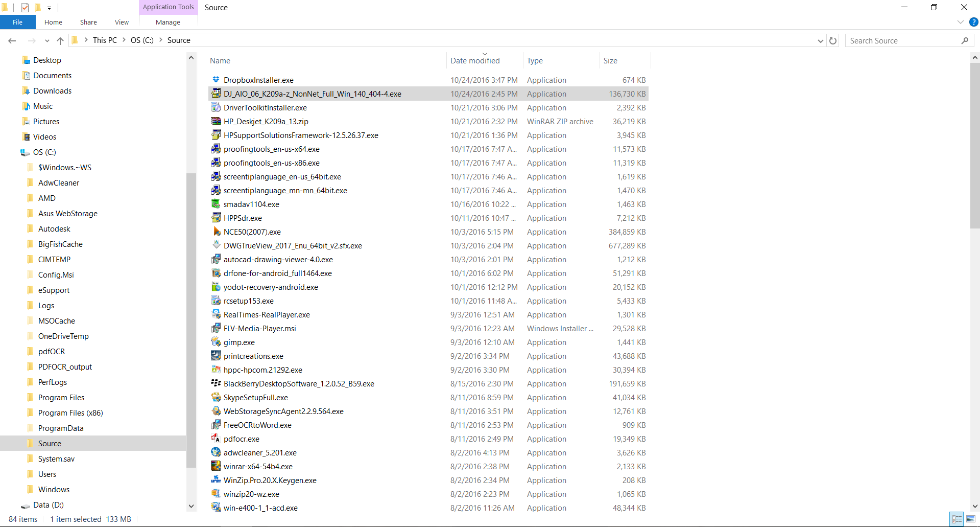Click the gimp.exe file icon

(216, 342)
